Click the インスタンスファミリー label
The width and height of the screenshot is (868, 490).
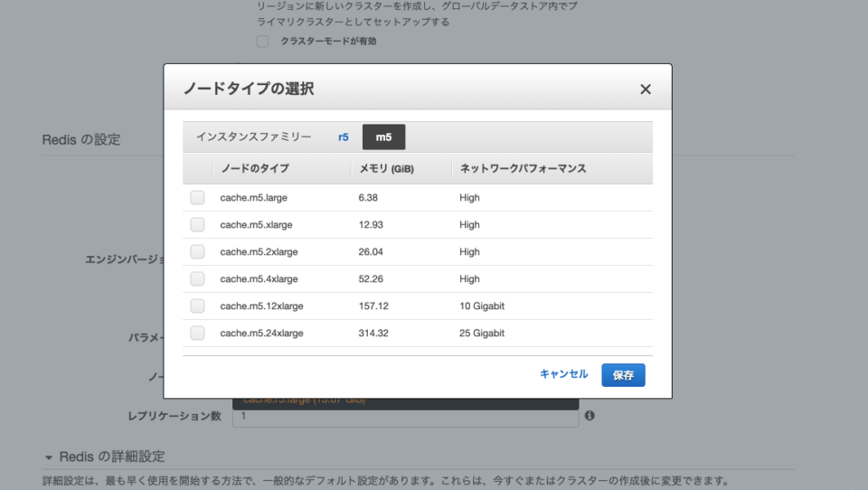pos(254,137)
